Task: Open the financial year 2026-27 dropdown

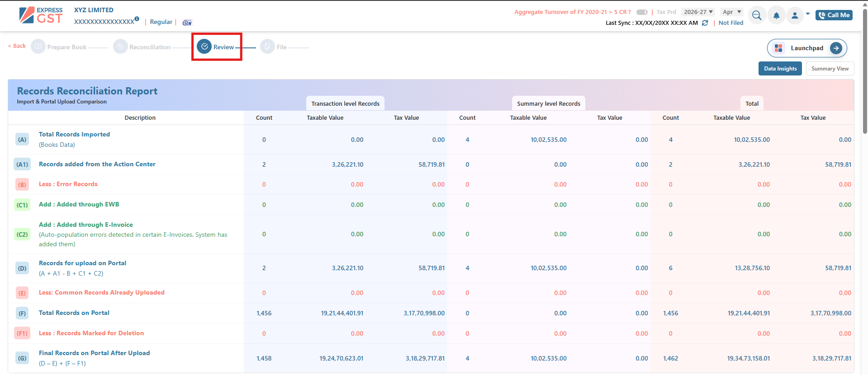Action: [698, 12]
